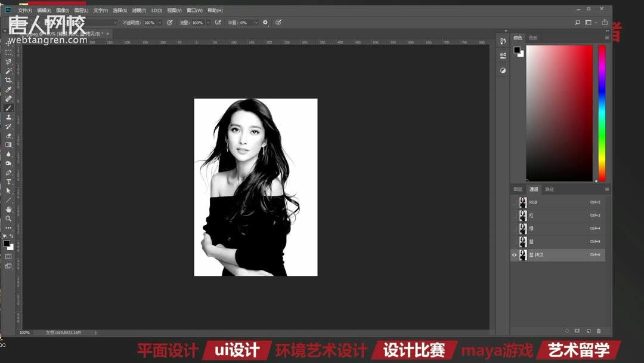Toggle visibility of the RGB channel
Screen dimensions: 644x363
click(x=514, y=202)
